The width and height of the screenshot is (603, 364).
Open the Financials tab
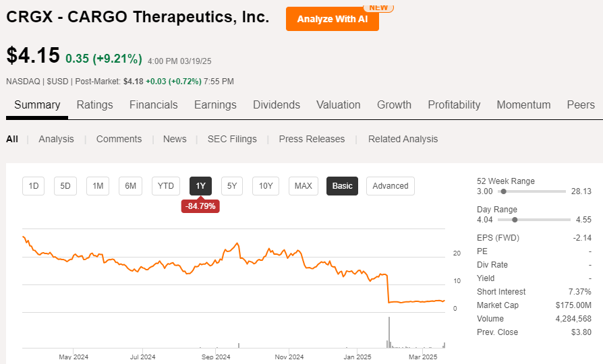(x=153, y=104)
